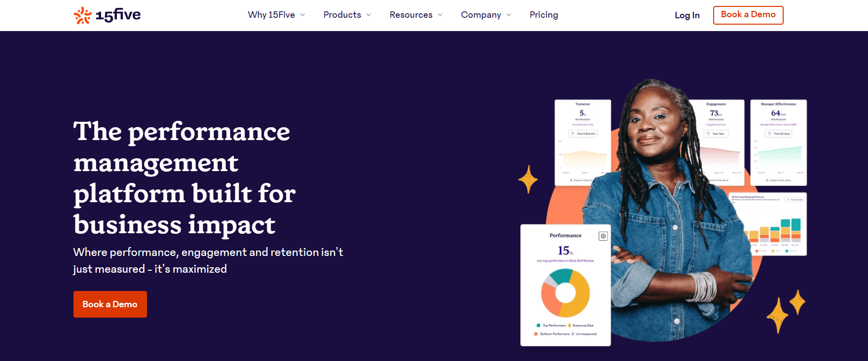Click the calendar icon in 'Past 30 days' selector
Image resolution: width=868 pixels, height=361 pixels.
[x=769, y=134]
